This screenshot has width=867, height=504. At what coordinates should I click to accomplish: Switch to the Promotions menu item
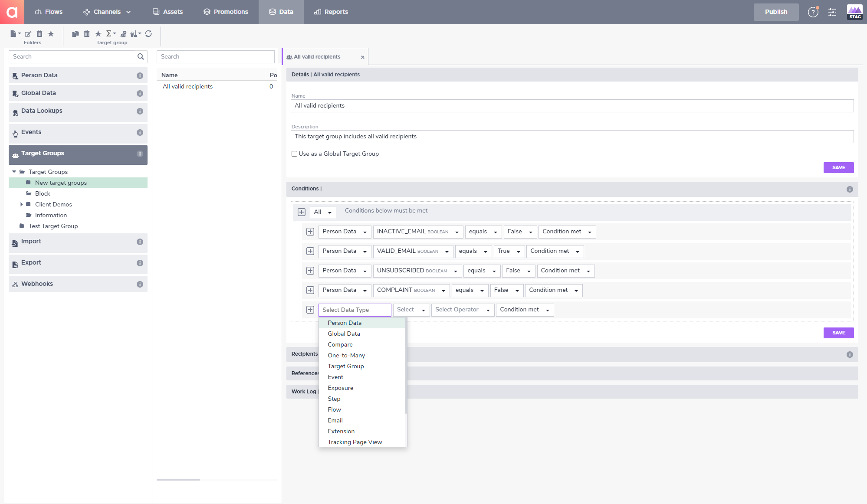coord(225,12)
